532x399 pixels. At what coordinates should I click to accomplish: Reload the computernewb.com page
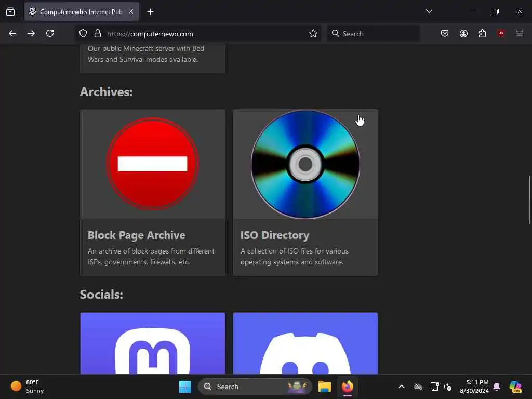coord(50,33)
